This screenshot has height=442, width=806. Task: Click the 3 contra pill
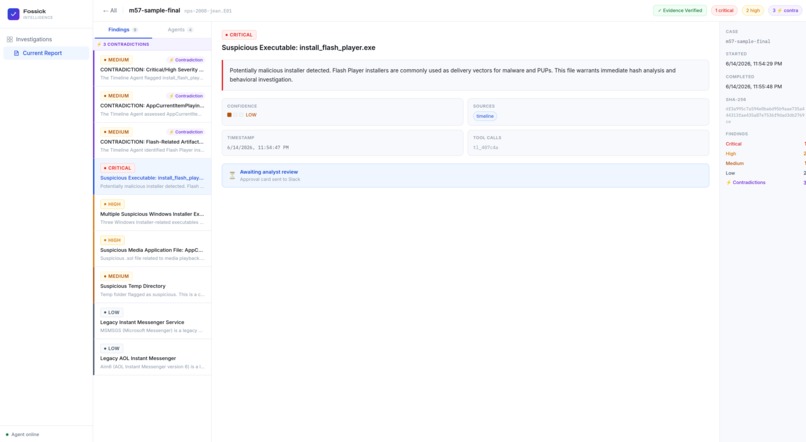click(785, 10)
